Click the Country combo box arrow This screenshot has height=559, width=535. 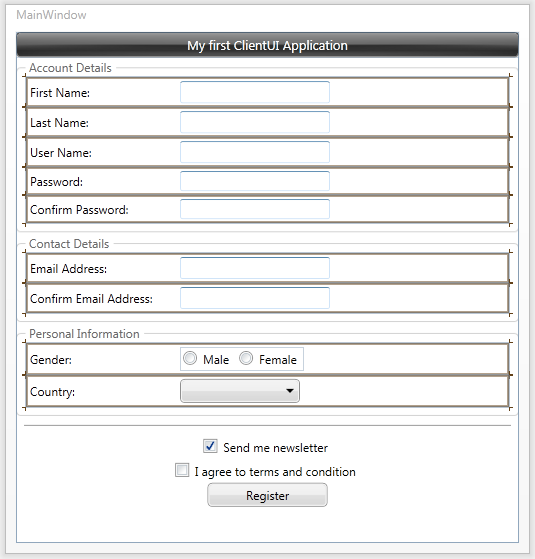290,391
